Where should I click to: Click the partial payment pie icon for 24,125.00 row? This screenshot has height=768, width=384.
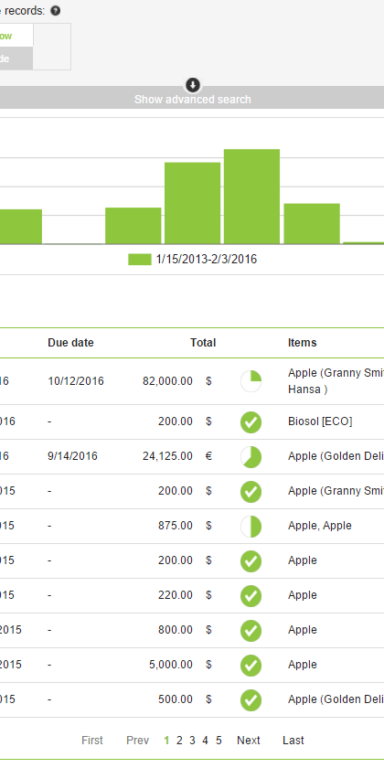coord(251,457)
